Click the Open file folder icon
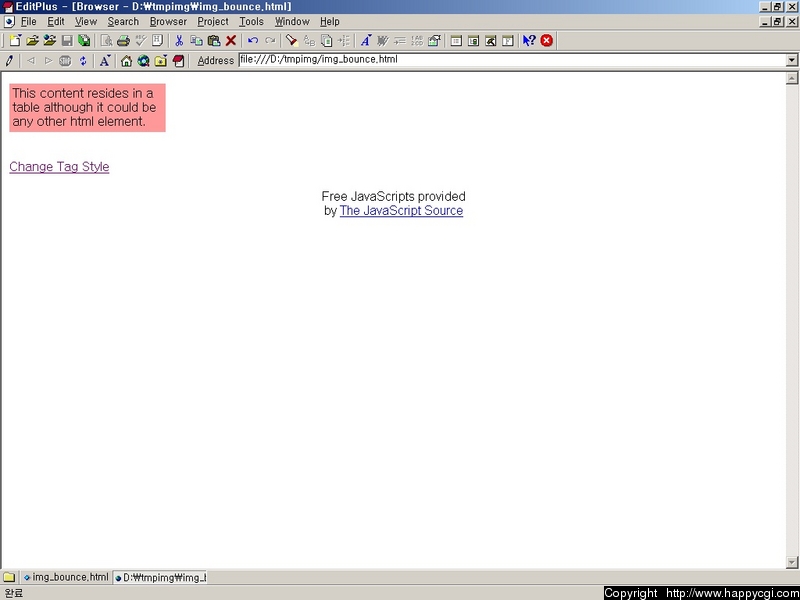The width and height of the screenshot is (800, 600). (x=33, y=41)
